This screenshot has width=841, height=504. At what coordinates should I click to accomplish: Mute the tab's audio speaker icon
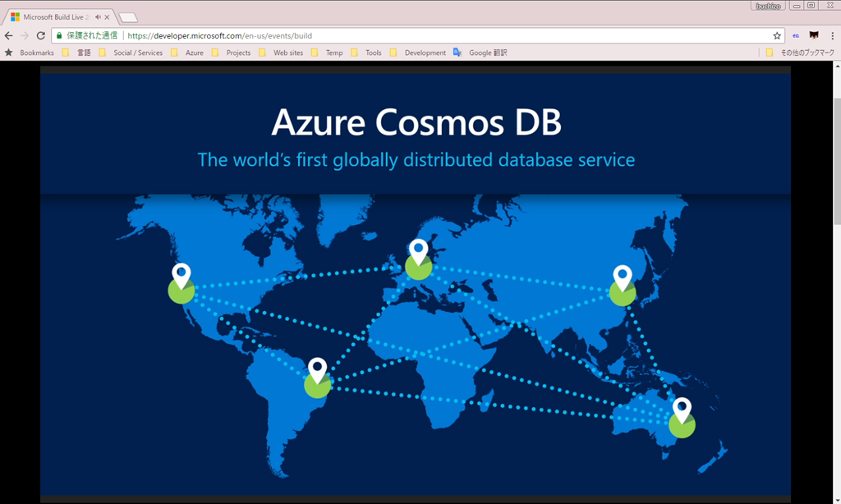click(x=99, y=16)
